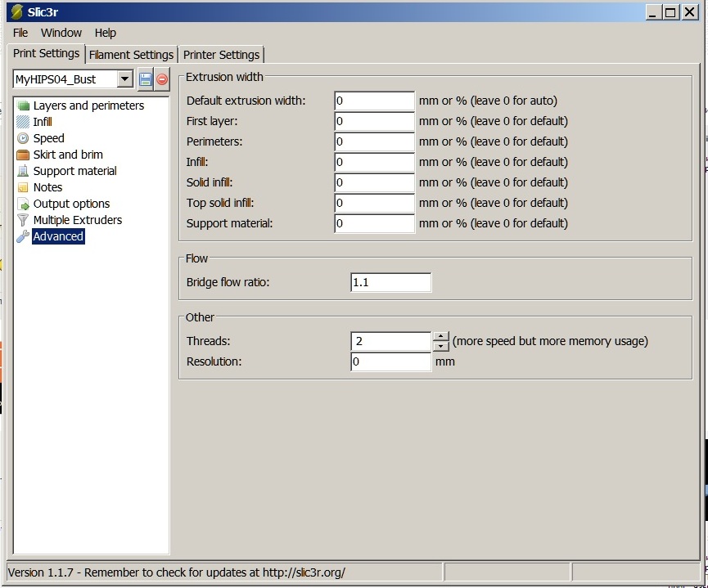
Task: Switch to the Filament Settings tab
Action: coord(131,55)
